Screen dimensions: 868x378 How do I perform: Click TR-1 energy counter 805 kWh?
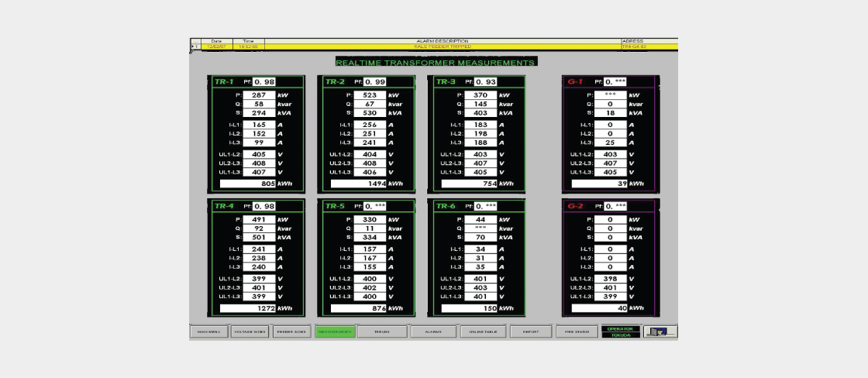click(248, 184)
